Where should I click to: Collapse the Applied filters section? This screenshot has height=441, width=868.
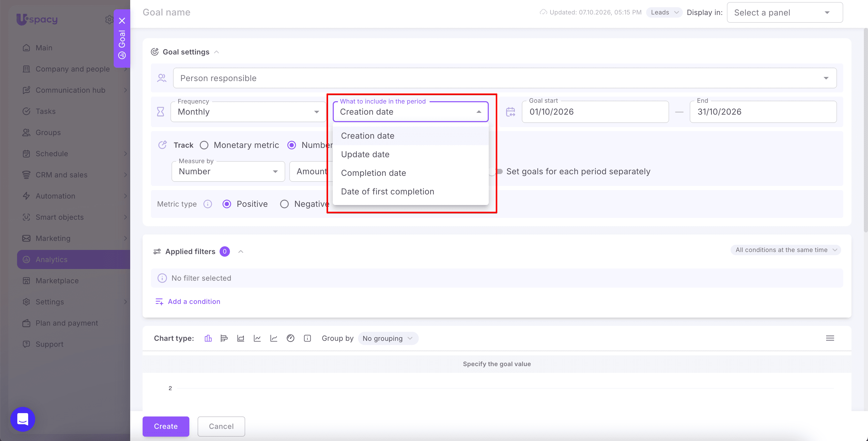pos(241,252)
